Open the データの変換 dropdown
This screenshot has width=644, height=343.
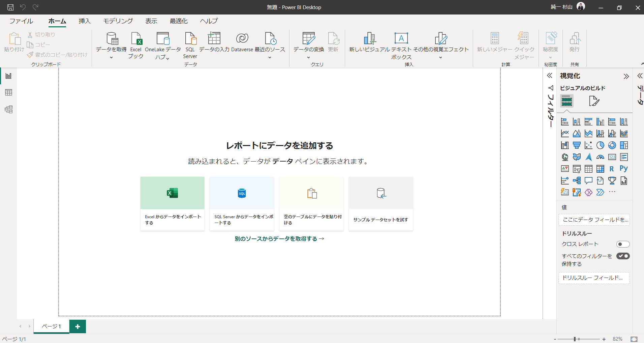tap(309, 57)
